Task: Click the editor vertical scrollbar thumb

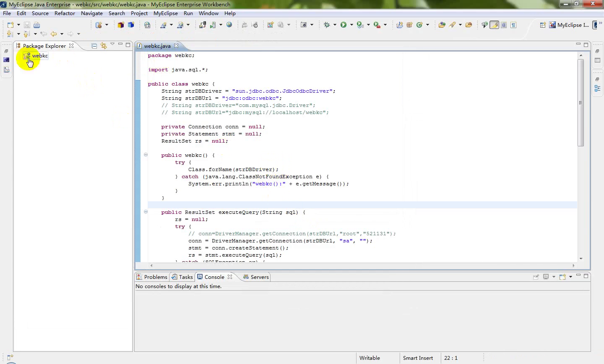Action: pos(581,103)
